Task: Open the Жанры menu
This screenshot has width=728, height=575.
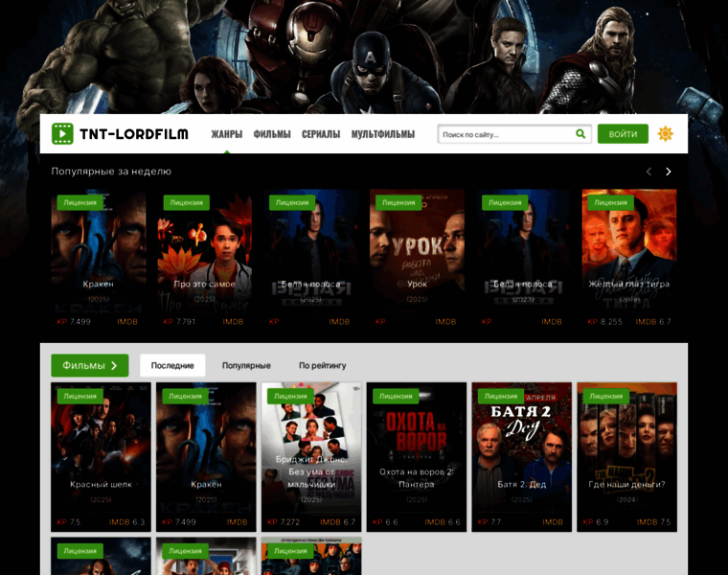Action: (227, 134)
